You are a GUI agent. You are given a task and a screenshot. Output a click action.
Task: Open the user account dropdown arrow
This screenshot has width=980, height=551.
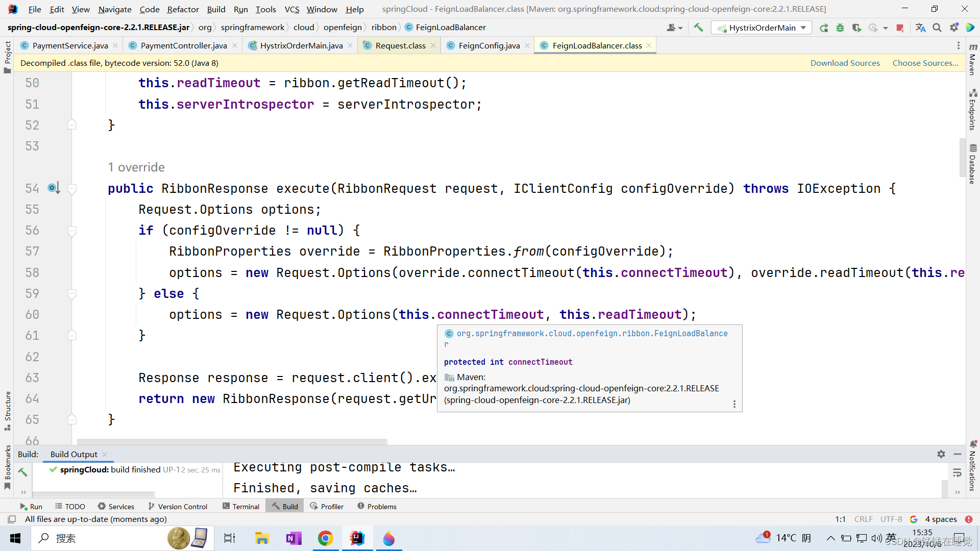click(680, 28)
